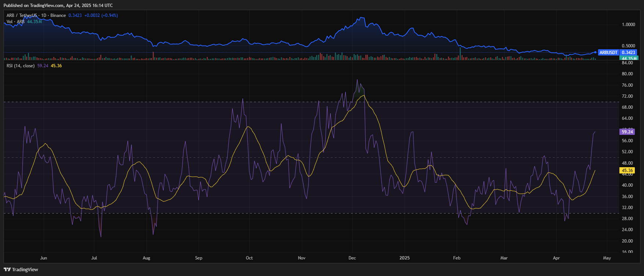
Task: Click the purple 59.24 value in RSI legend
Action: pos(43,66)
